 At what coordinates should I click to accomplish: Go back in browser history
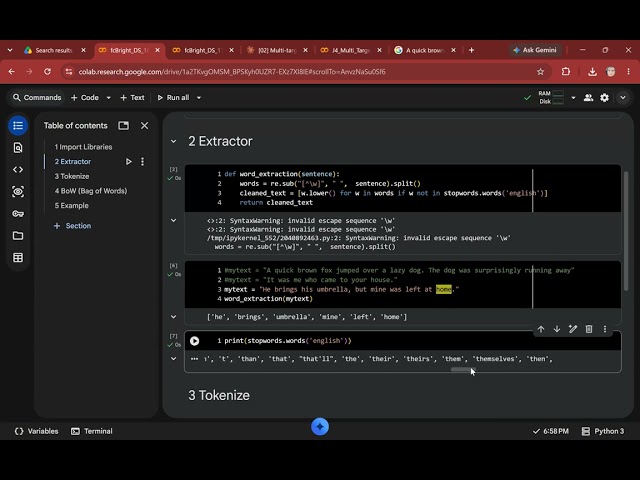coord(11,72)
